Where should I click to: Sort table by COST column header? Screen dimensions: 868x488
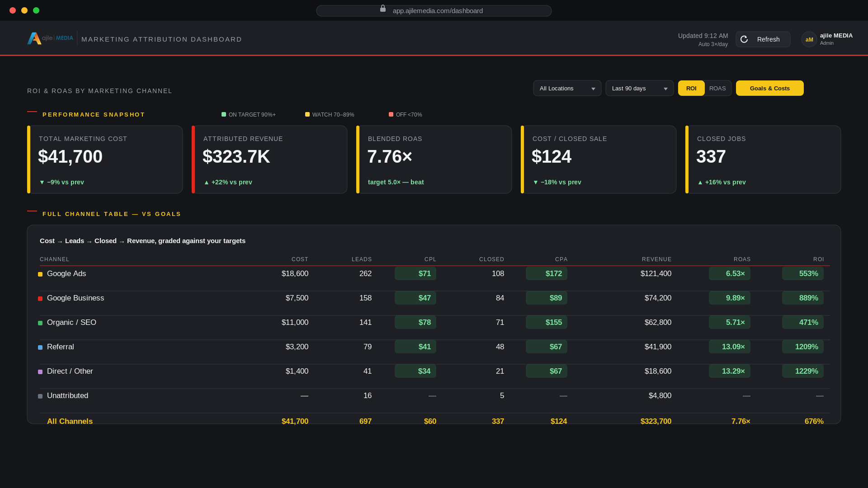300,259
